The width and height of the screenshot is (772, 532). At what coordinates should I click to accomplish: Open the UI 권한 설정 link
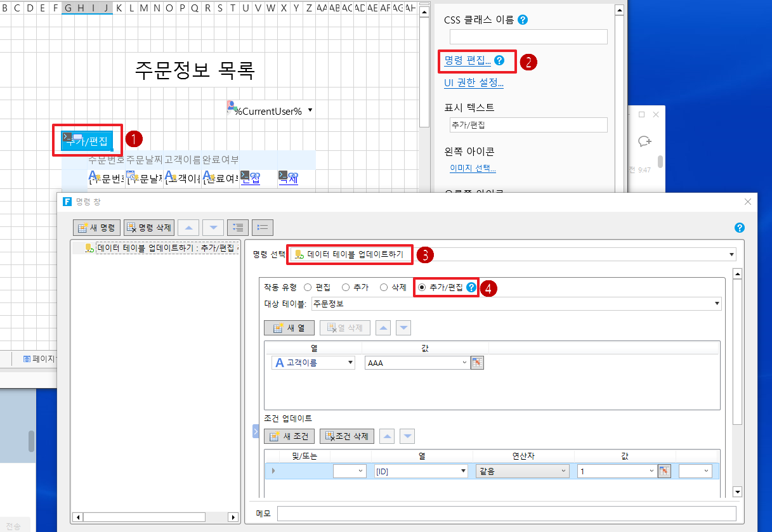pos(474,83)
